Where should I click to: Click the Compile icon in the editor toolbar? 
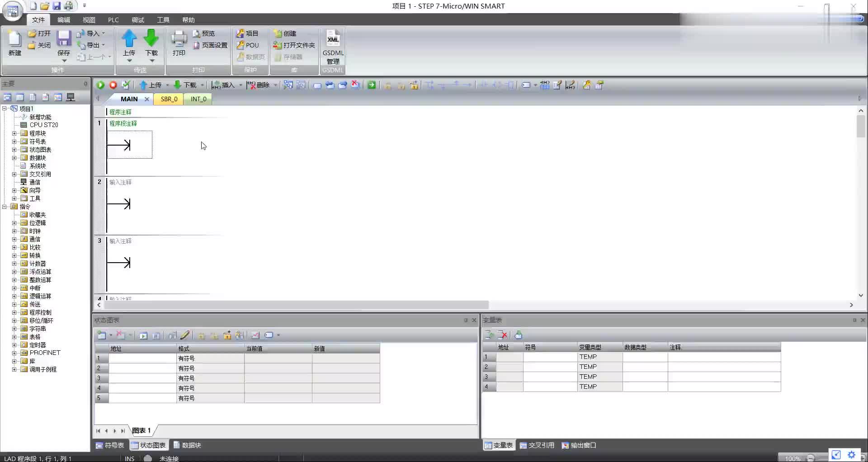[x=126, y=85]
